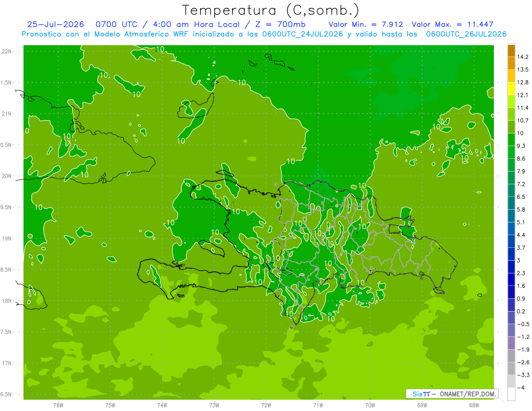The image size is (532, 411).
Task: Click the '68W' longitude axis label
Action: pyautogui.click(x=474, y=405)
